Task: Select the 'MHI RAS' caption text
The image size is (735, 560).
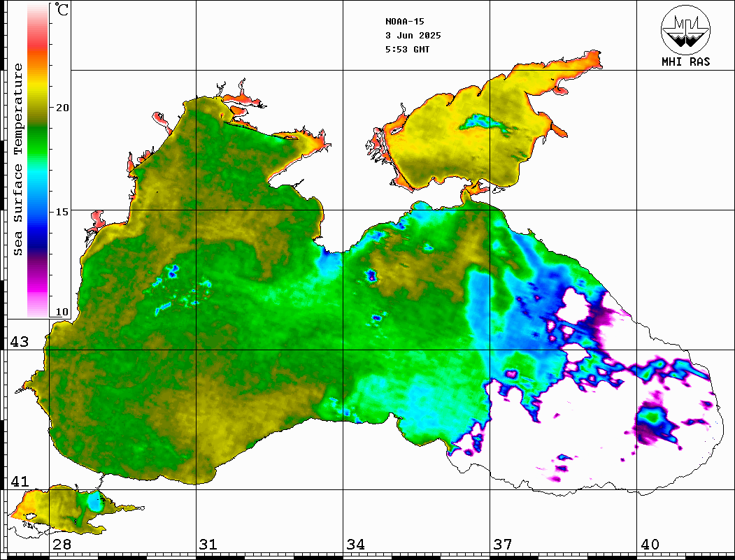Action: [x=685, y=62]
